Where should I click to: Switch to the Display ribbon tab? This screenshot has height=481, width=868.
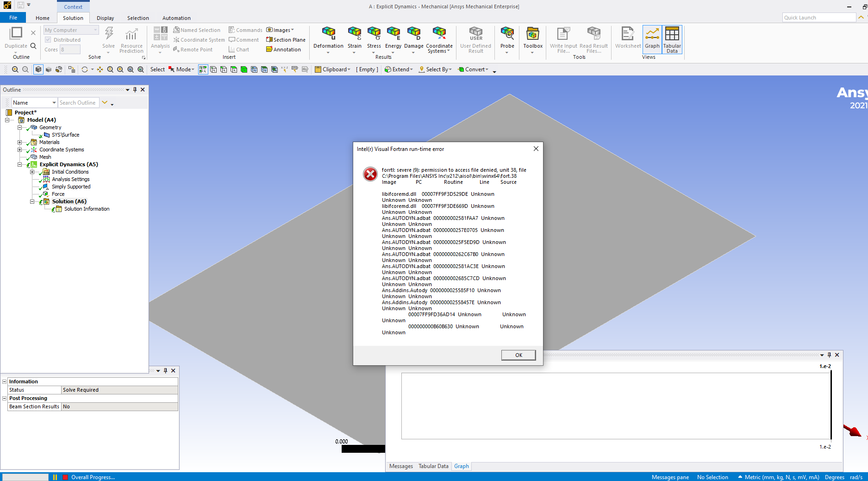coord(106,18)
